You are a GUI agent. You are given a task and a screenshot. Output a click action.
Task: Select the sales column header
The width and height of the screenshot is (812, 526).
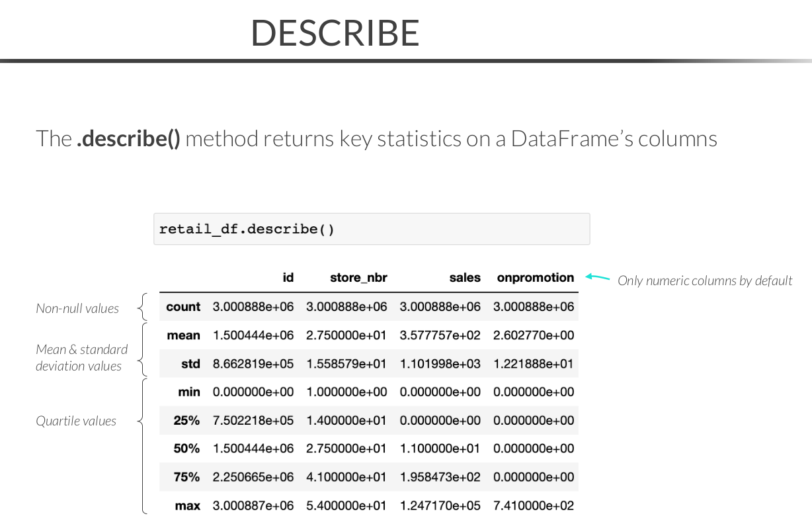point(465,278)
